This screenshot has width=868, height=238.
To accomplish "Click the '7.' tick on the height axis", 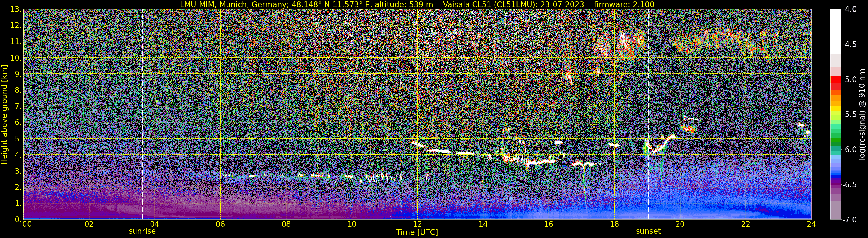I will [18, 107].
